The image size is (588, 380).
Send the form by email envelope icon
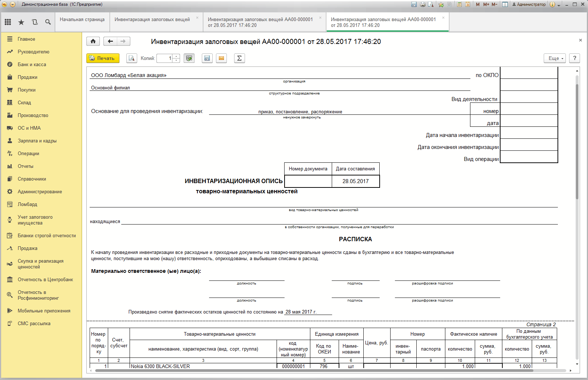[x=221, y=58]
